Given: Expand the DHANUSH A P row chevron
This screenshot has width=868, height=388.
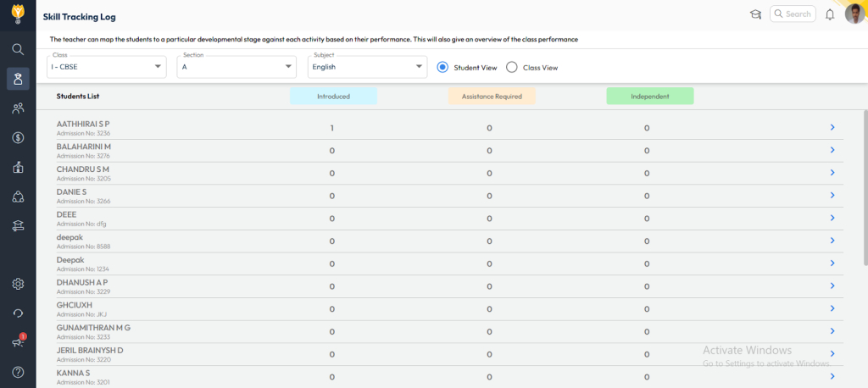Looking at the screenshot, I should [x=832, y=286].
